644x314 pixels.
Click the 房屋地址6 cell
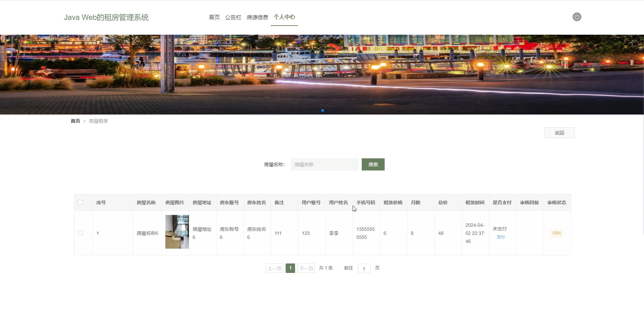click(x=202, y=233)
